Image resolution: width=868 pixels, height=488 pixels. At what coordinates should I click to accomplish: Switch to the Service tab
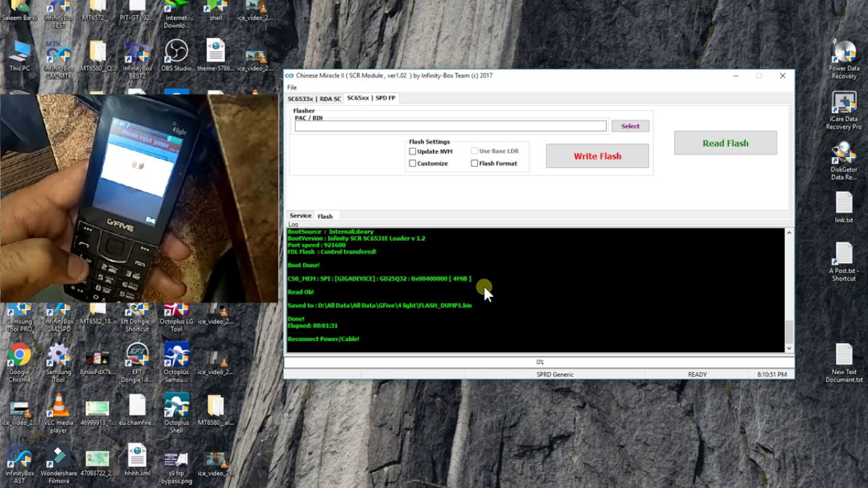[300, 216]
